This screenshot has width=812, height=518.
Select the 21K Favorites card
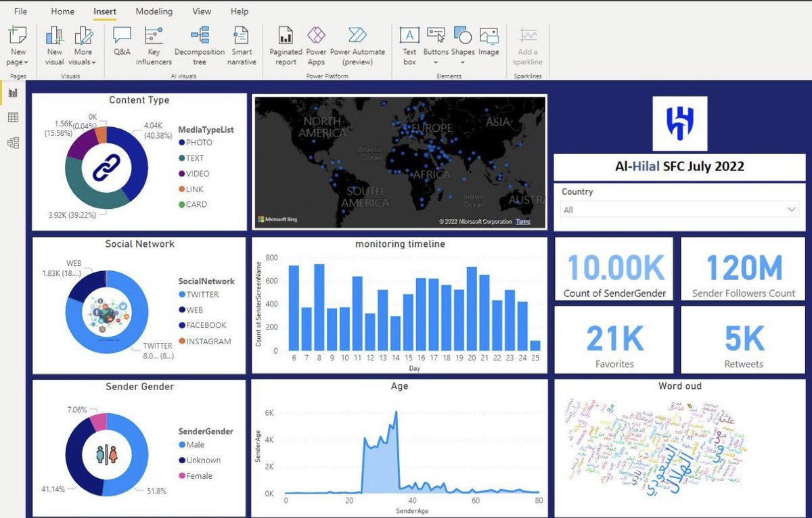(614, 339)
